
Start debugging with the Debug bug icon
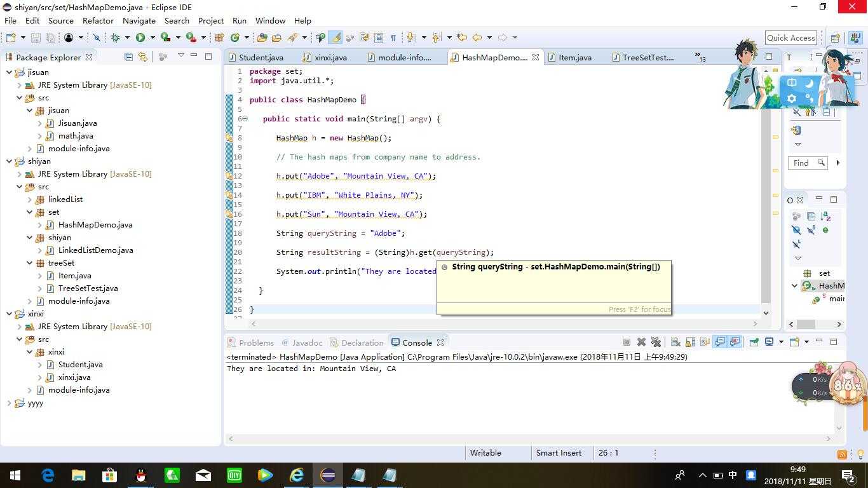115,37
